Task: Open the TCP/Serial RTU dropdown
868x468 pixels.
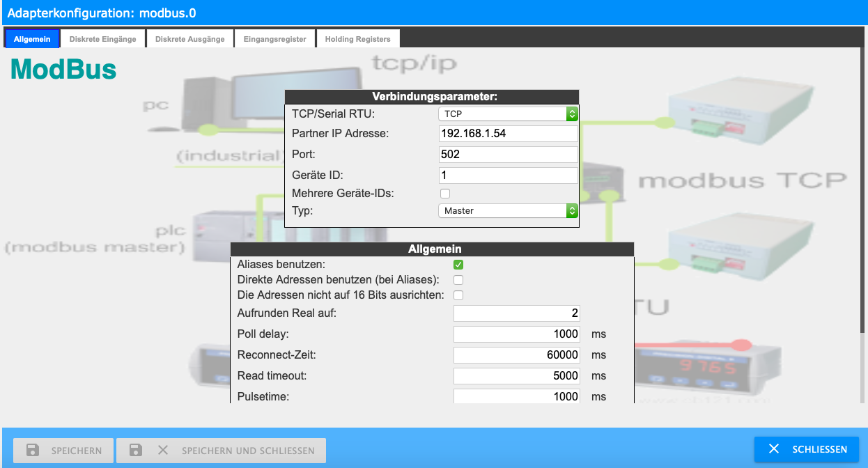Action: (508, 114)
